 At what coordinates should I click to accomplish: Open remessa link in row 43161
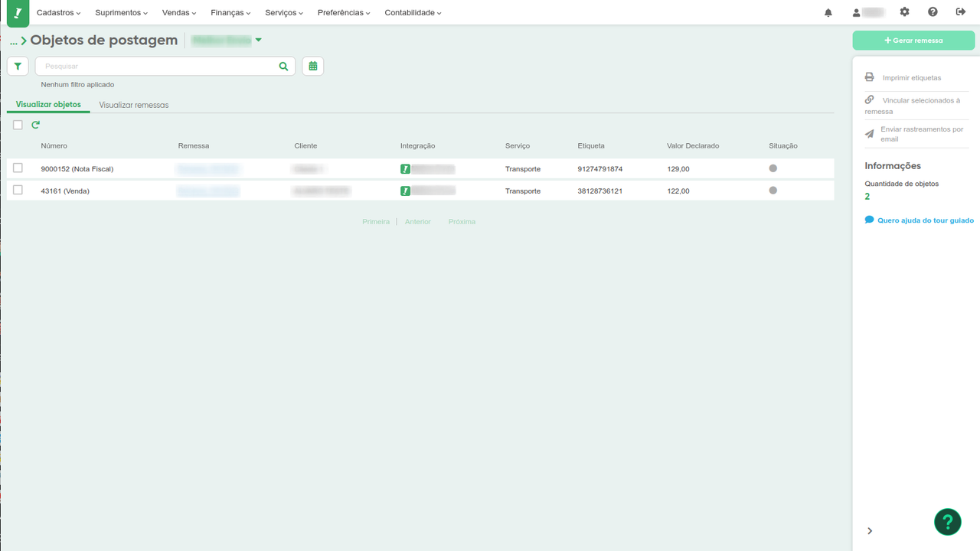(208, 191)
